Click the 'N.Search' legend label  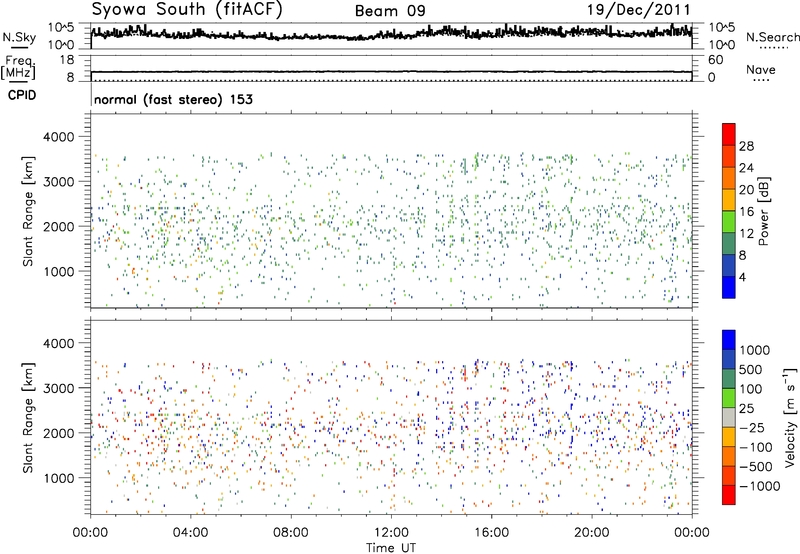772,37
